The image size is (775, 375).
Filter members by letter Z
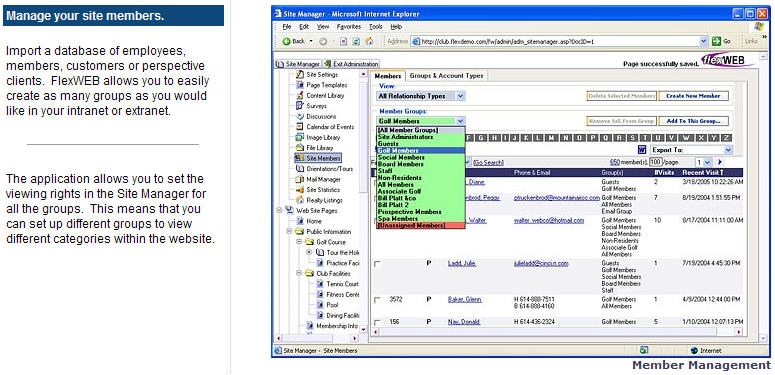(x=727, y=137)
